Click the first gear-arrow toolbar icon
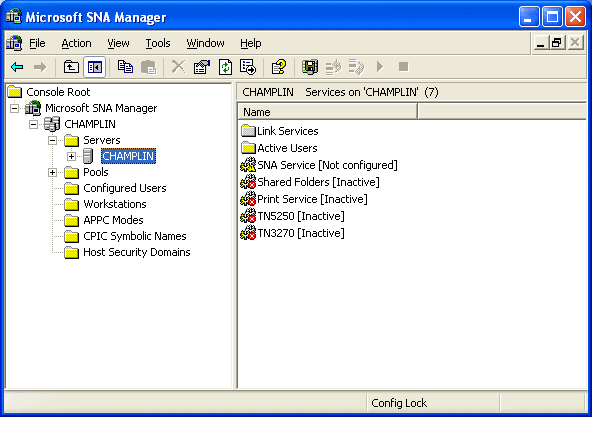 point(333,68)
